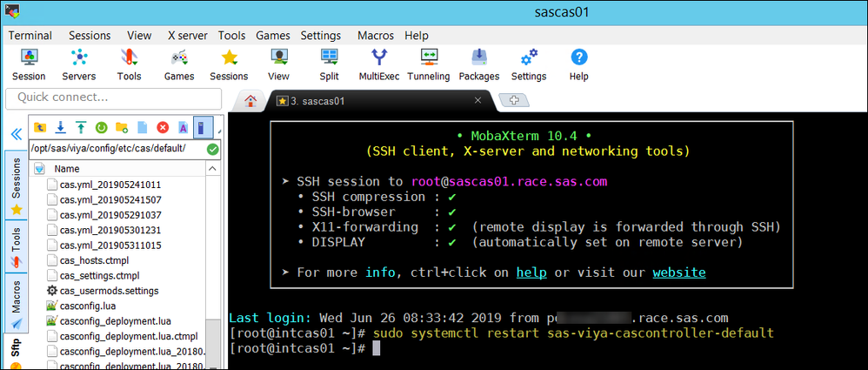The image size is (868, 370).
Task: Open the Help menu
Action: [417, 36]
